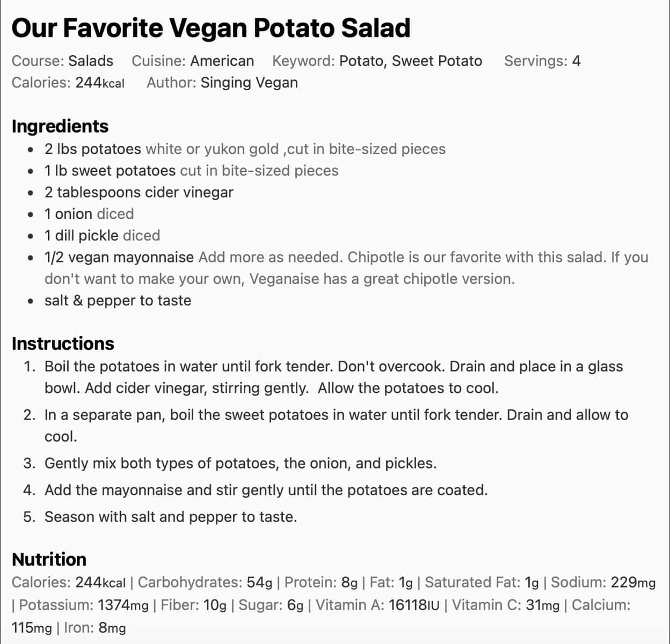Click the "2 tablespoons cider vinegar" ingredient
This screenshot has height=644, width=670.
tap(139, 192)
